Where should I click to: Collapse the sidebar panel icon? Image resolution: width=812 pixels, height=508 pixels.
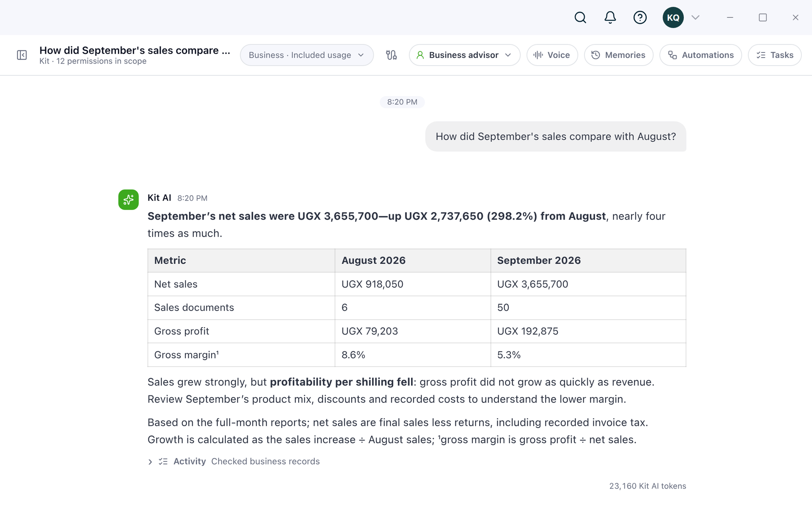22,55
